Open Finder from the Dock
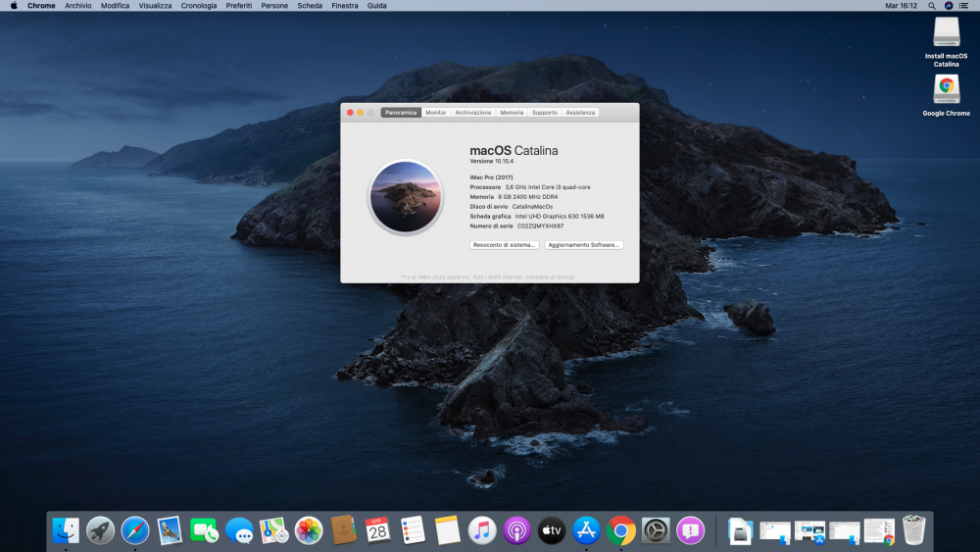The height and width of the screenshot is (552, 980). (x=66, y=530)
